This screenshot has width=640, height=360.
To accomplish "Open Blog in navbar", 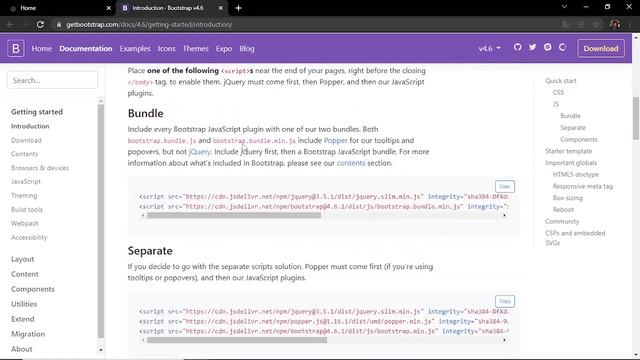I will pyautogui.click(x=247, y=49).
